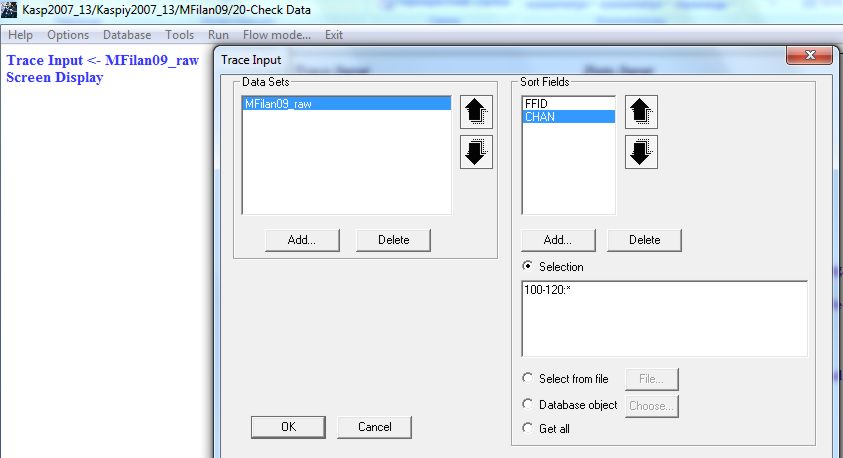Click Exit in the menu bar
Viewport: 843px width, 458px height.
(333, 35)
